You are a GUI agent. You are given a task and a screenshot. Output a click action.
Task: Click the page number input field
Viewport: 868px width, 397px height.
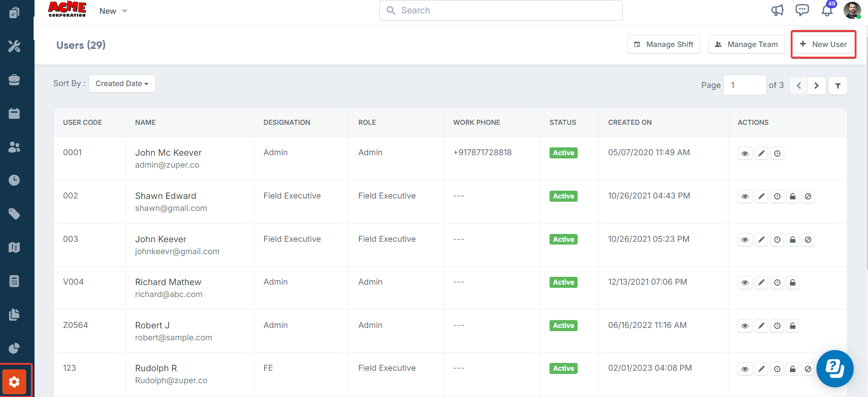point(744,85)
